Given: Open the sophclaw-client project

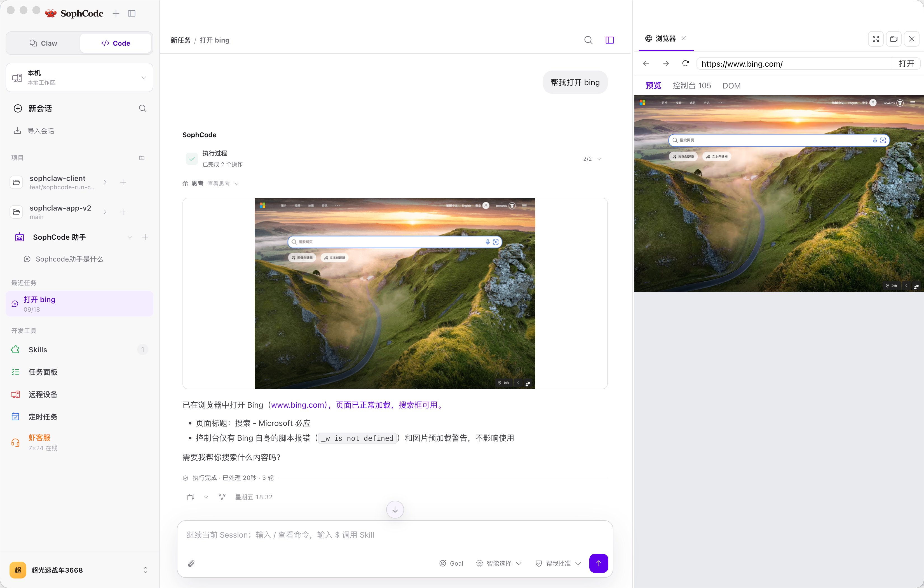Looking at the screenshot, I should 58,183.
